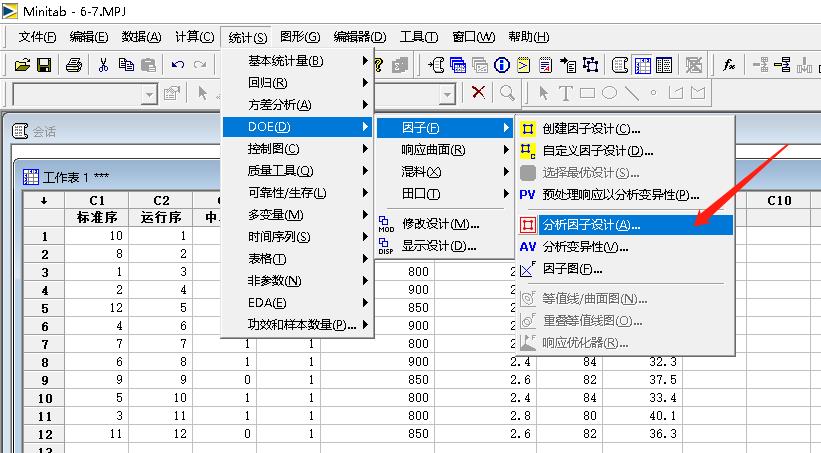Click the Cut scissors icon
This screenshot has width=821, height=453.
coord(103,65)
